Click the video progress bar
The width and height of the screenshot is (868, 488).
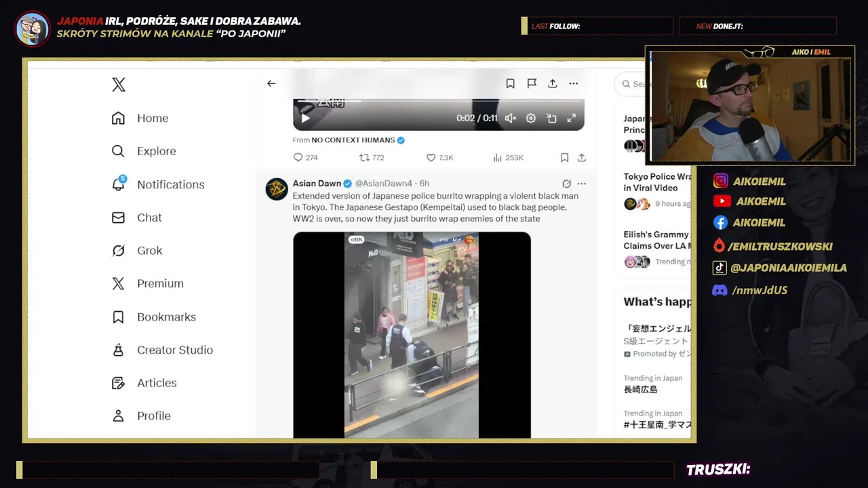438,101
